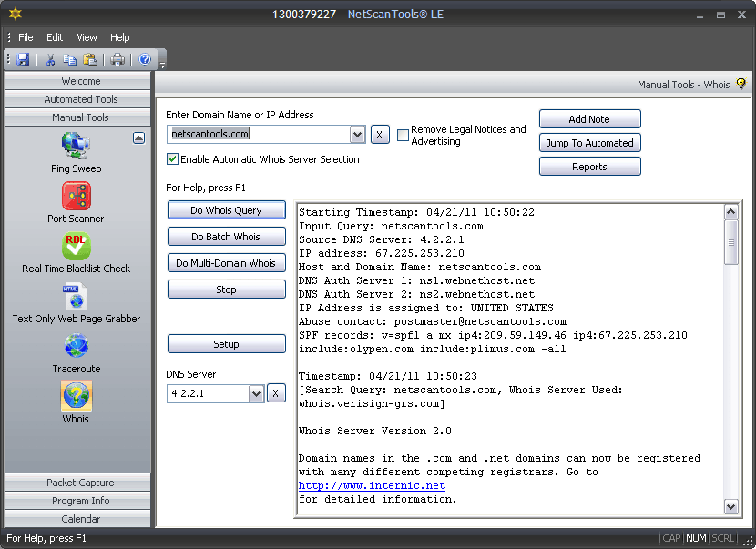
Task: Click the Cut scissors toolbar icon
Action: (50, 59)
